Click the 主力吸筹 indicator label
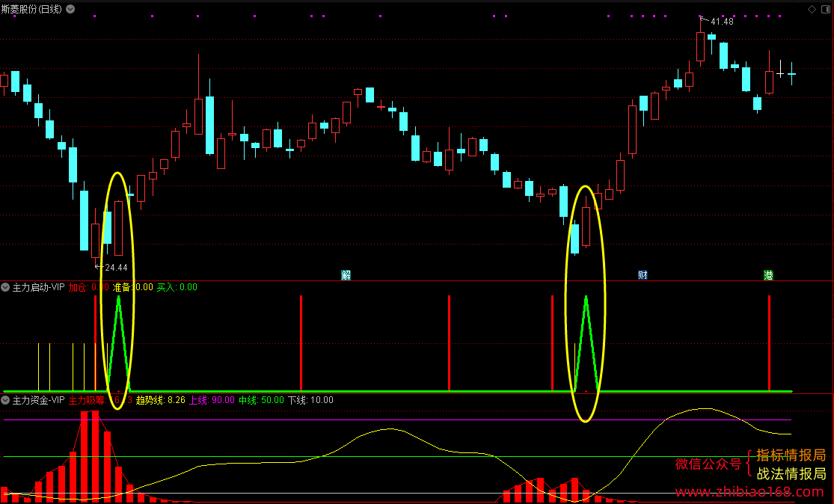Image resolution: width=834 pixels, height=504 pixels. 100,400
